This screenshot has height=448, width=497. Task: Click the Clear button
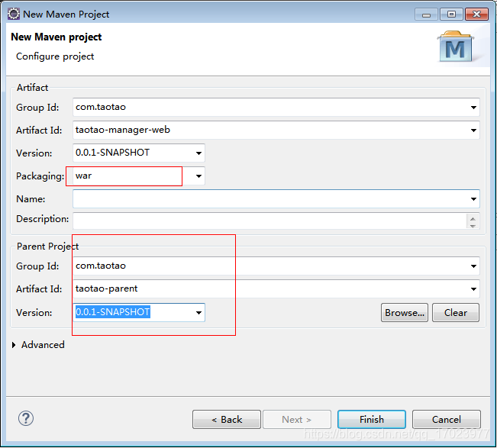coord(456,313)
